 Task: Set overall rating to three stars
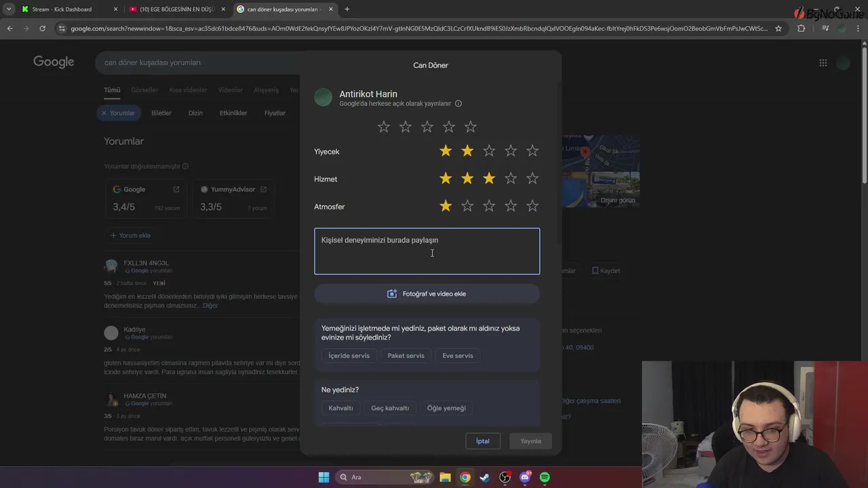click(427, 127)
